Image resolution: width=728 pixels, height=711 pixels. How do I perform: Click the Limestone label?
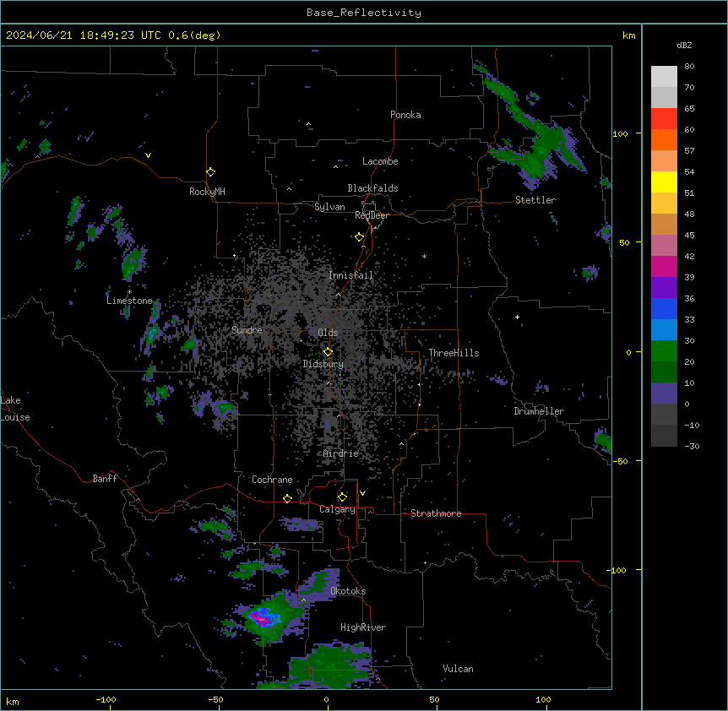[x=129, y=301]
